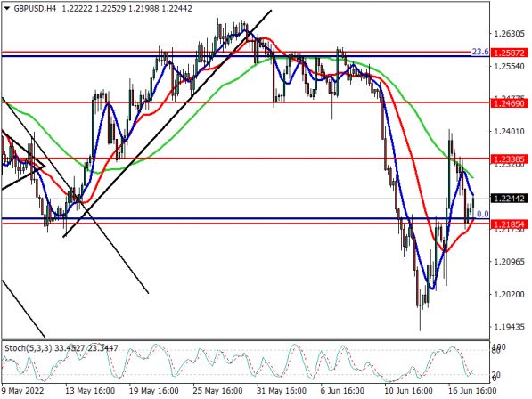Click the 16 Jun 16:00 time label
Image resolution: width=532 pixels, height=399 pixels.
coord(471,390)
